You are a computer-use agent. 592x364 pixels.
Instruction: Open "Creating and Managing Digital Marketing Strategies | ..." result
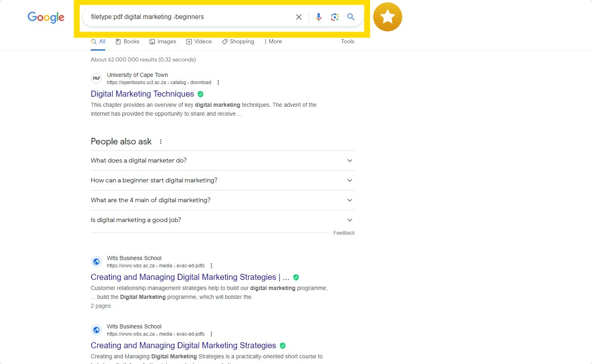point(190,277)
